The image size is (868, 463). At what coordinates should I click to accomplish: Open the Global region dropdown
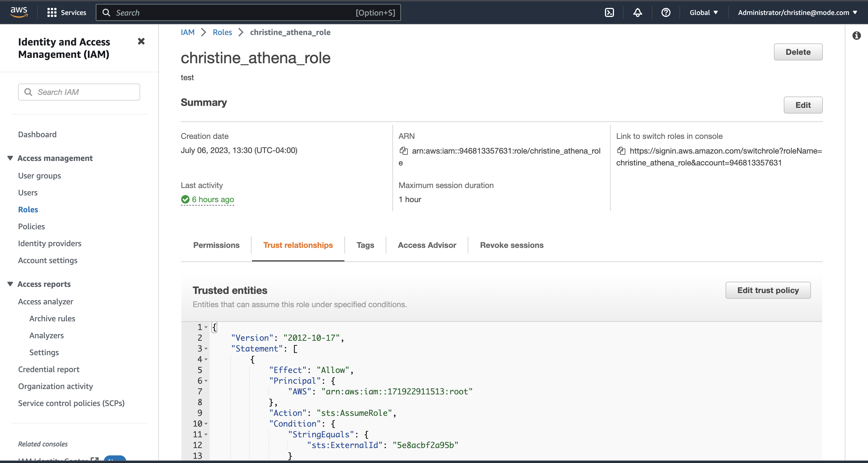tap(704, 12)
